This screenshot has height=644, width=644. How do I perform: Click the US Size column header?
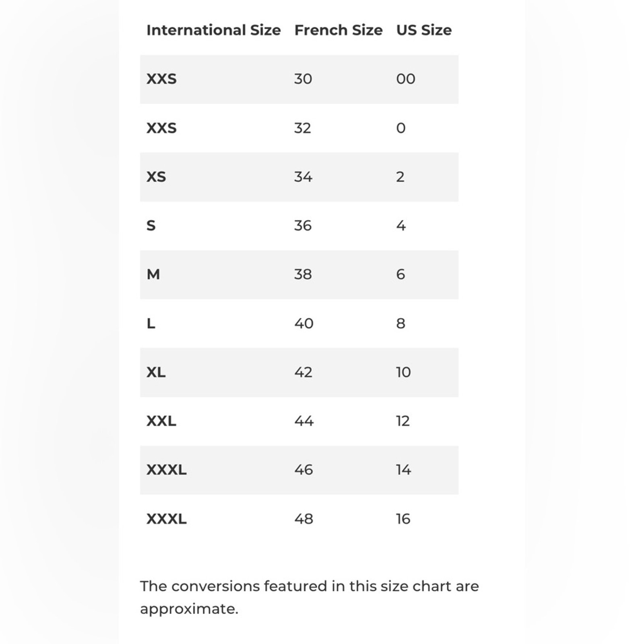click(424, 30)
